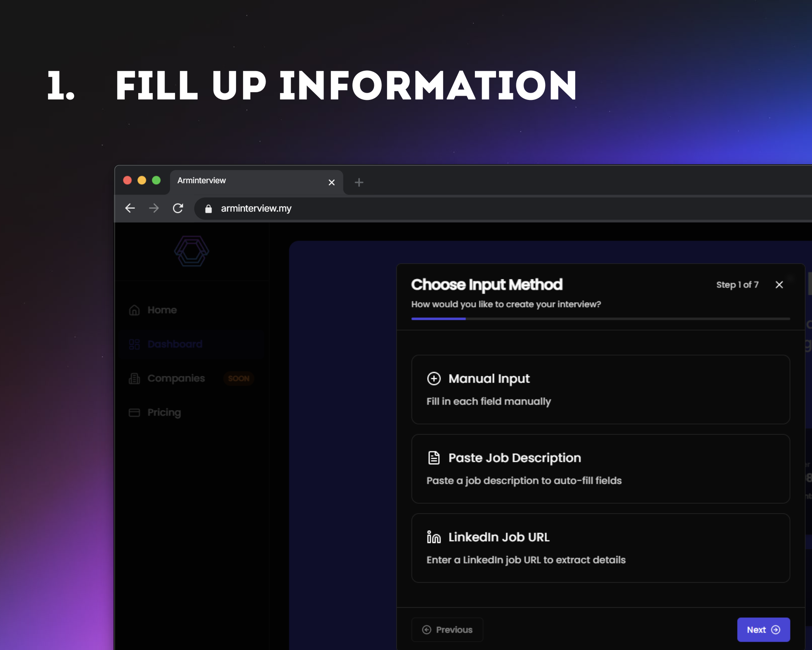This screenshot has width=812, height=650.
Task: Open the Pricing section icon
Action: pos(134,412)
